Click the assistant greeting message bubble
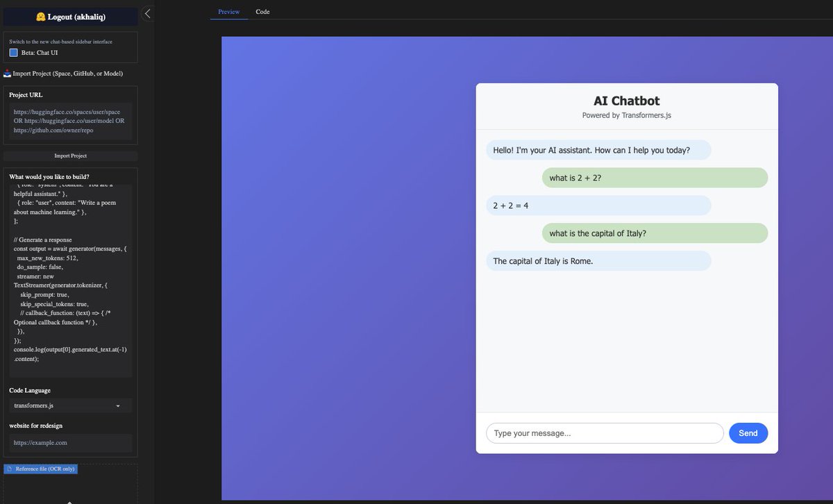This screenshot has width=833, height=504. [598, 150]
